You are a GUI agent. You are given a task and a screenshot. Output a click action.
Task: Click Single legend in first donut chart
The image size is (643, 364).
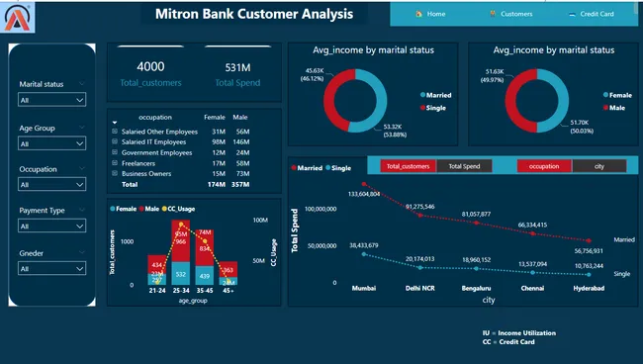432,108
